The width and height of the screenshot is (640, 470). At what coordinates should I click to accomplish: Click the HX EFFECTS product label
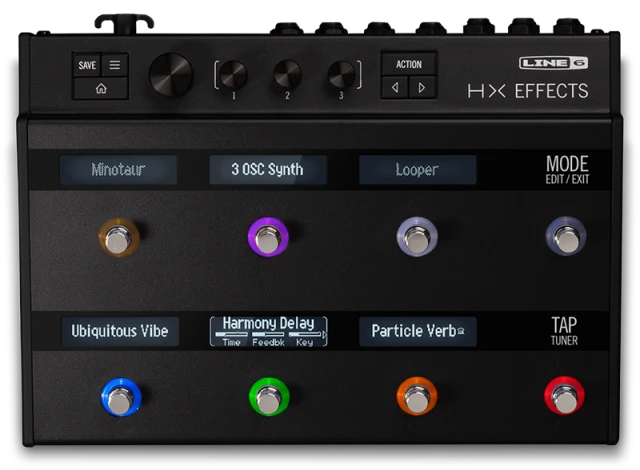tap(528, 91)
